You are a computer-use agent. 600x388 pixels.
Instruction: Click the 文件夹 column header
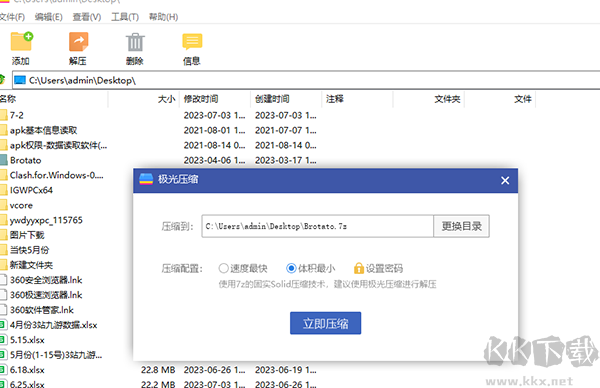click(x=429, y=99)
